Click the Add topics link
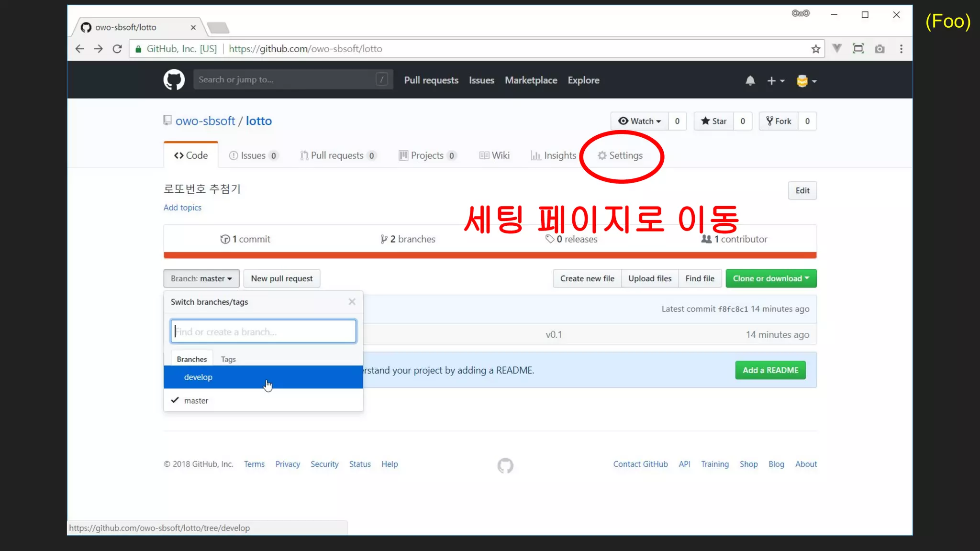Viewport: 980px width, 551px height. 182,208
